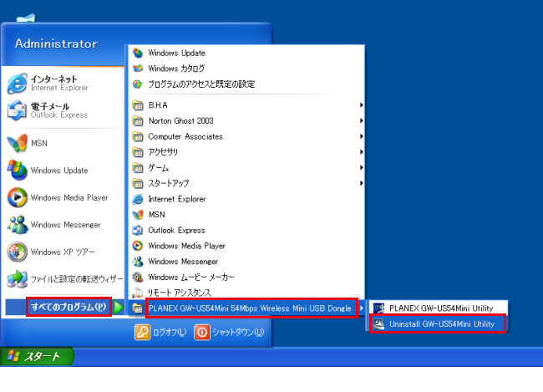Image resolution: width=543 pixels, height=392 pixels.
Task: Click the PLANEX GW-US54Mini Utility icon
Action: [378, 308]
